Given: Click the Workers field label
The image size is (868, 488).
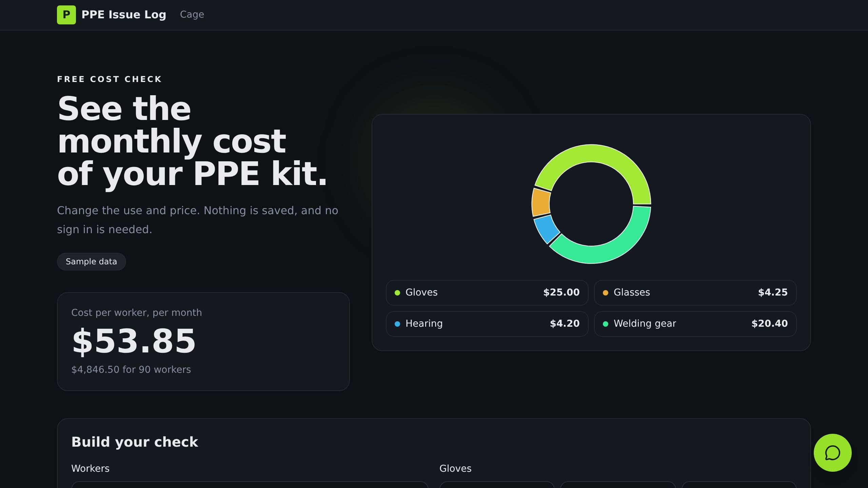Looking at the screenshot, I should (91, 468).
